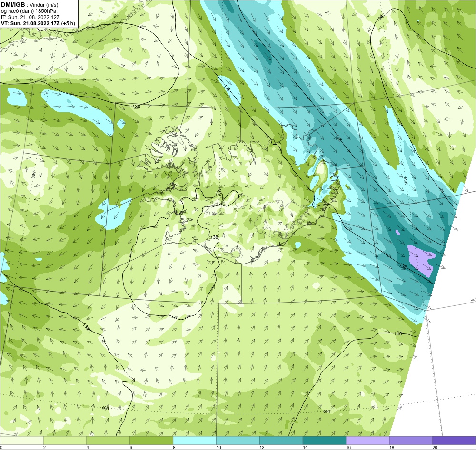Viewport: 476px width, 450px height.
Task: Pick the 6–8 m/s dark green legend swatch
Action: coord(151,440)
